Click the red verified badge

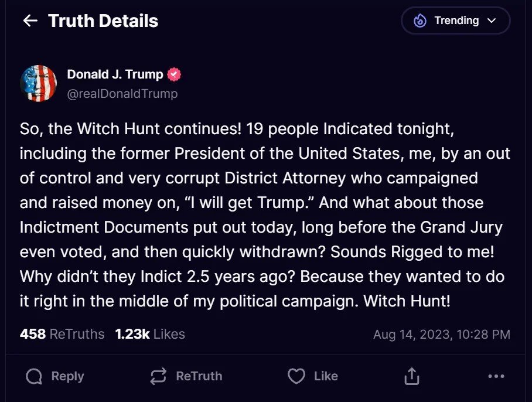tap(174, 74)
